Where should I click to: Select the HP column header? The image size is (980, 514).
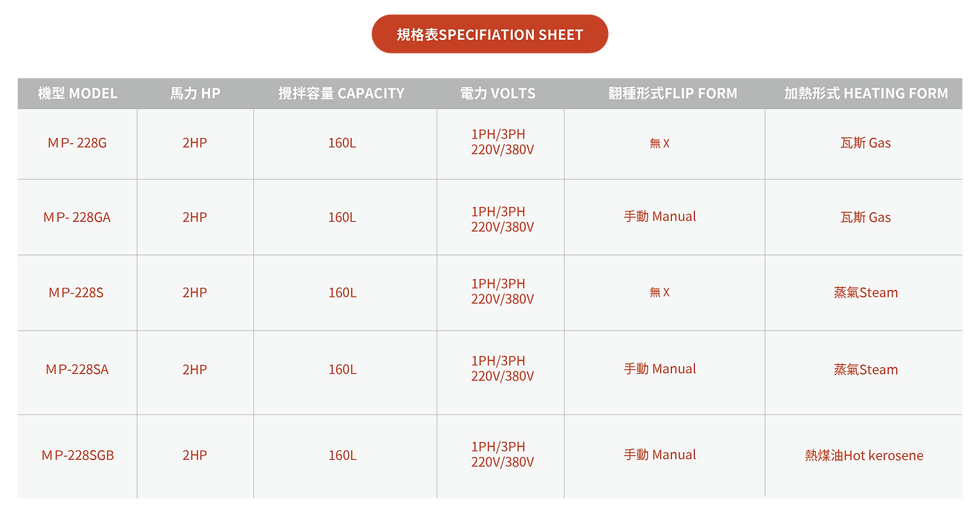(195, 93)
